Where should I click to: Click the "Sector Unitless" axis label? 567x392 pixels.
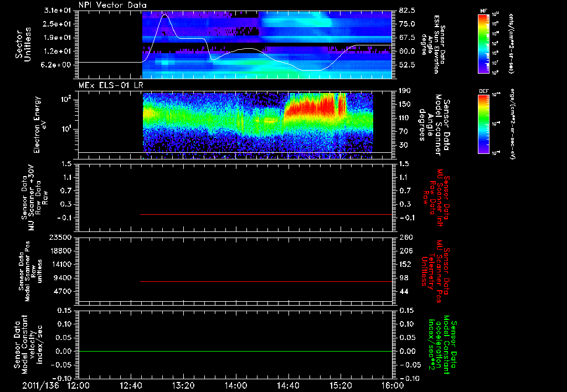pyautogui.click(x=23, y=44)
